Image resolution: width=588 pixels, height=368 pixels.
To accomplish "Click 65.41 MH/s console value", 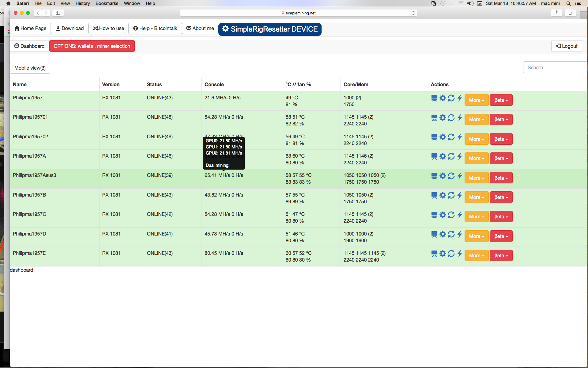I will click(x=224, y=175).
